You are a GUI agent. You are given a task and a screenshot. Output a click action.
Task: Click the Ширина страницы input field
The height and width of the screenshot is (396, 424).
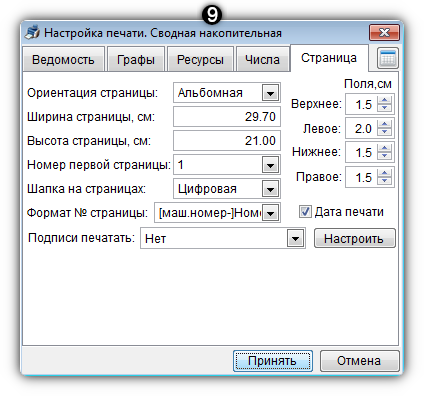click(227, 117)
